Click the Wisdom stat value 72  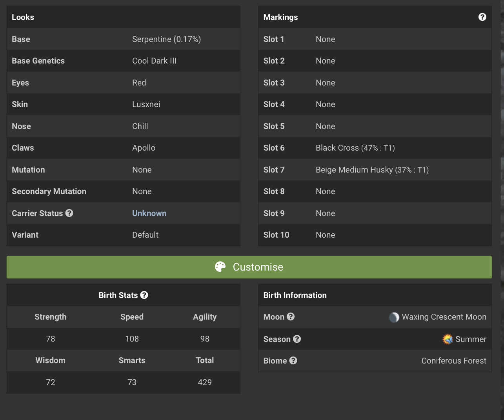pyautogui.click(x=51, y=382)
